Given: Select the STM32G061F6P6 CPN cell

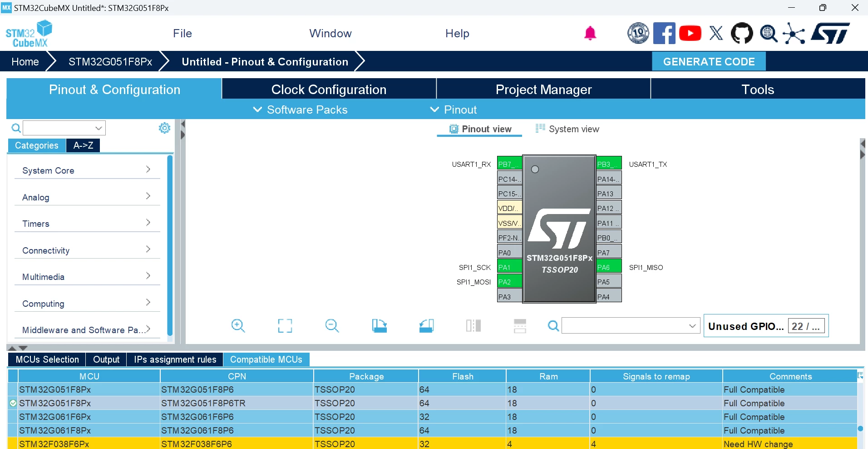Looking at the screenshot, I should coord(237,417).
